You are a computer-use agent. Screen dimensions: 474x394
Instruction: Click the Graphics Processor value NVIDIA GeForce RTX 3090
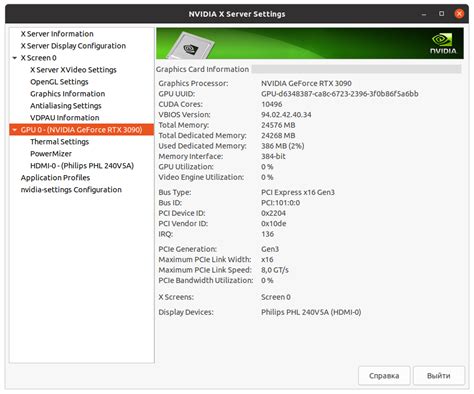306,83
